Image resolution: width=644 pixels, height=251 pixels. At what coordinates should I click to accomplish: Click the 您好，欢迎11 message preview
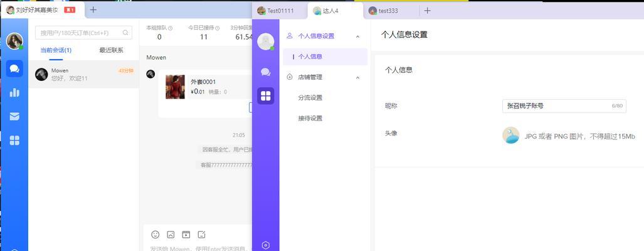70,78
